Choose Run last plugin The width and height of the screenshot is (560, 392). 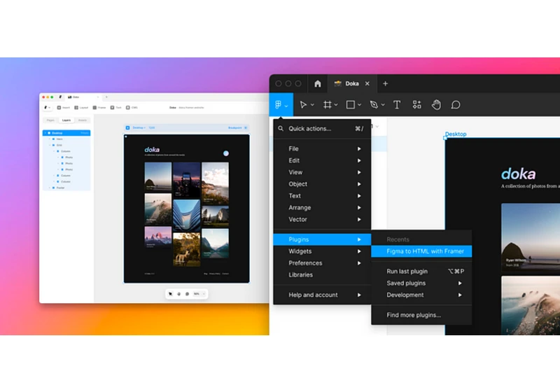[421, 272]
